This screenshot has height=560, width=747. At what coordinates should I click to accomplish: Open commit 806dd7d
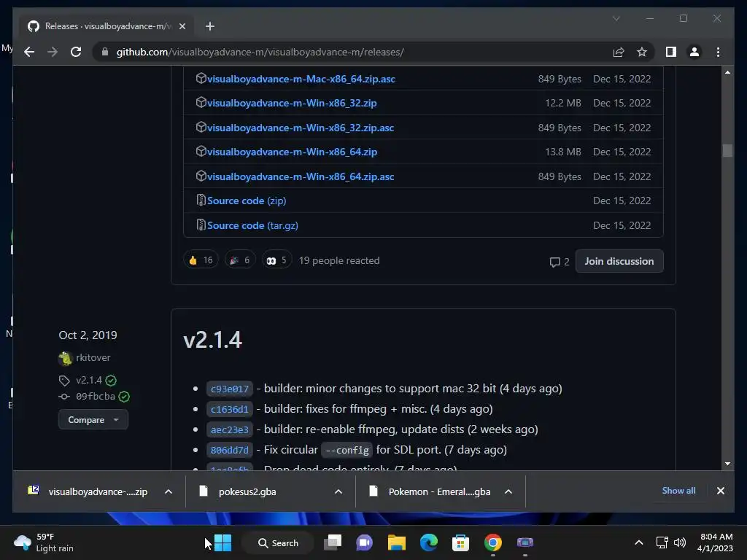click(229, 450)
